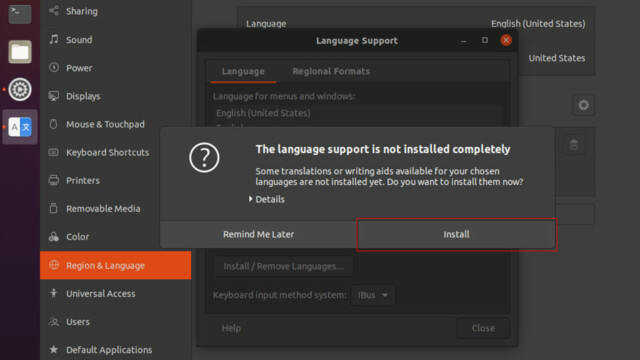Viewport: 640px width, 360px height.
Task: Click the Install button
Action: point(456,234)
